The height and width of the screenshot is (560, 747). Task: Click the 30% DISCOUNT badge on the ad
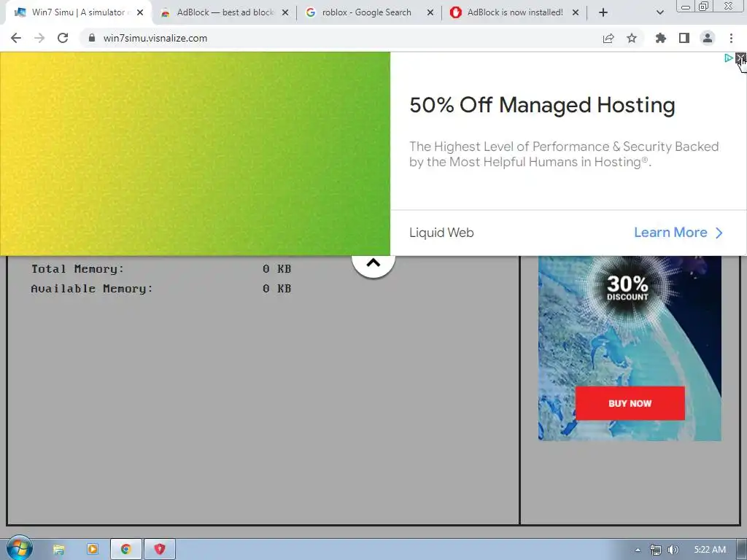point(627,288)
